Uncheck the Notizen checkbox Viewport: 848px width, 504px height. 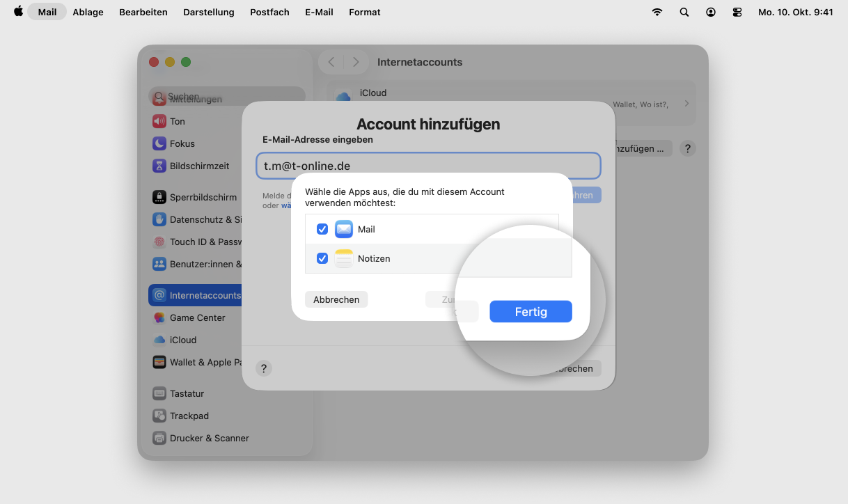322,258
